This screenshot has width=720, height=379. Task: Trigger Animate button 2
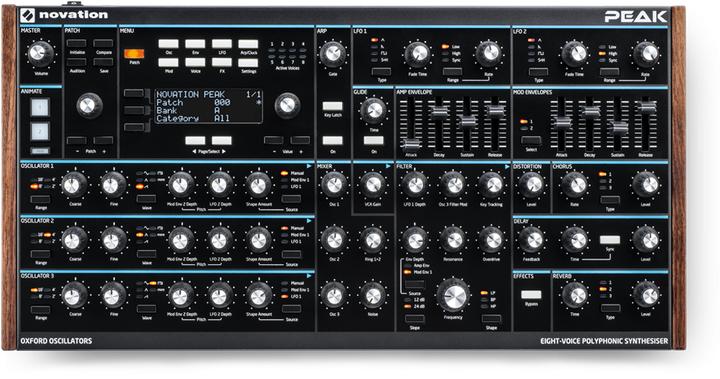(x=39, y=131)
